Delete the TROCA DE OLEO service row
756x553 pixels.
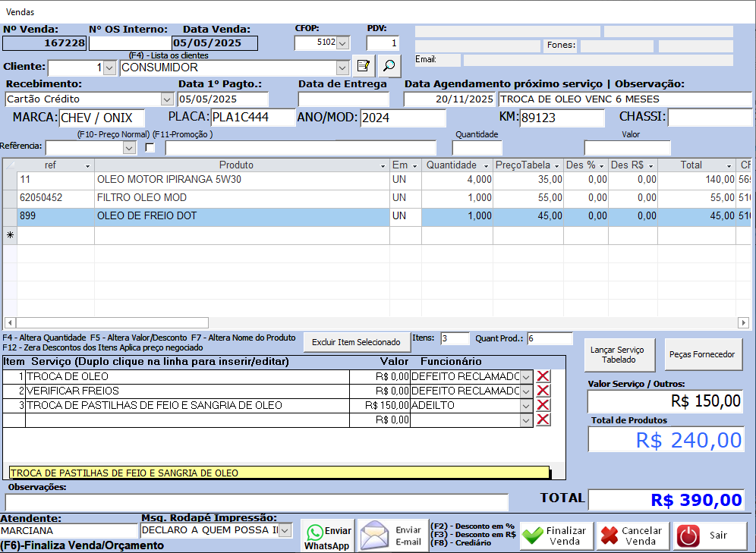543,376
